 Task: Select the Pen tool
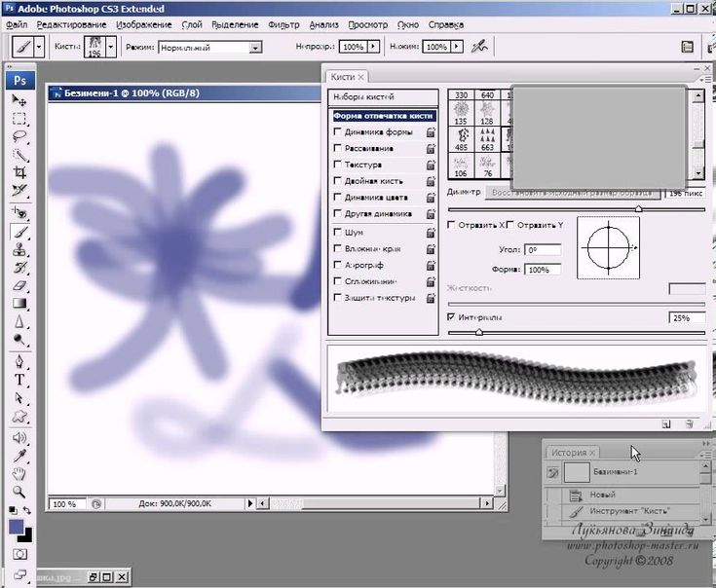click(19, 362)
